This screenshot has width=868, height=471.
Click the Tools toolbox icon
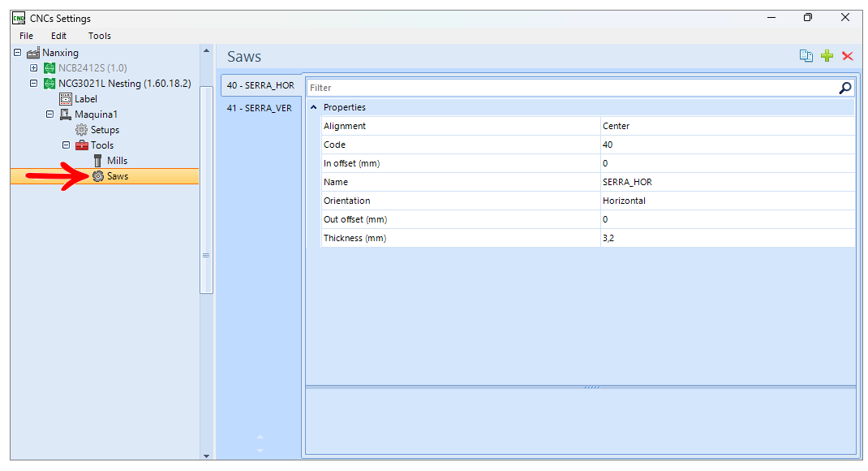click(81, 145)
